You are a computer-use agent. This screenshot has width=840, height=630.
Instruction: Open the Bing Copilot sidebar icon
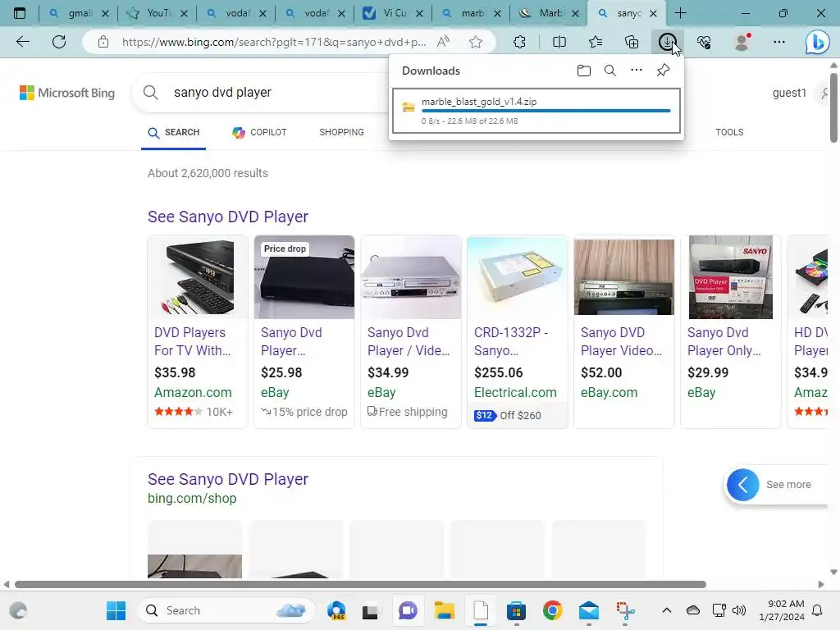click(818, 42)
